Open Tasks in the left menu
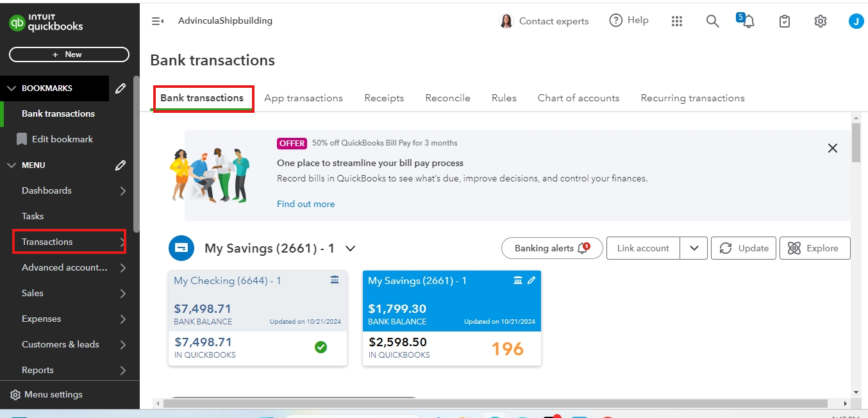Viewport: 868px width, 418px height. pos(33,216)
